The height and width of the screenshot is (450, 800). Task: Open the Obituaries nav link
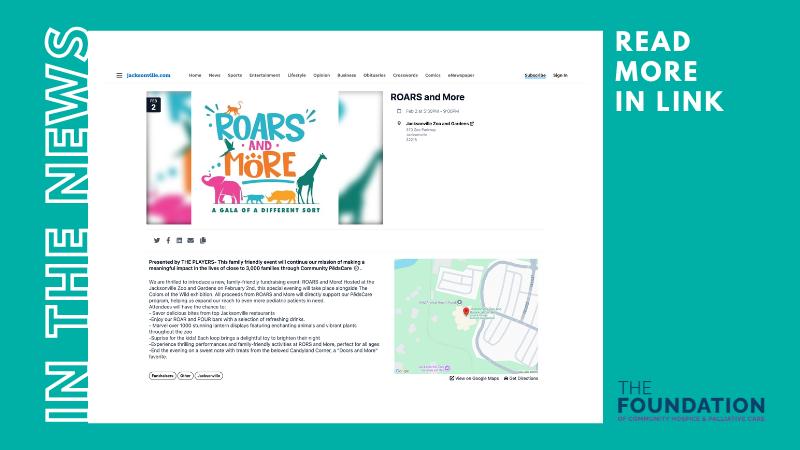tap(374, 76)
